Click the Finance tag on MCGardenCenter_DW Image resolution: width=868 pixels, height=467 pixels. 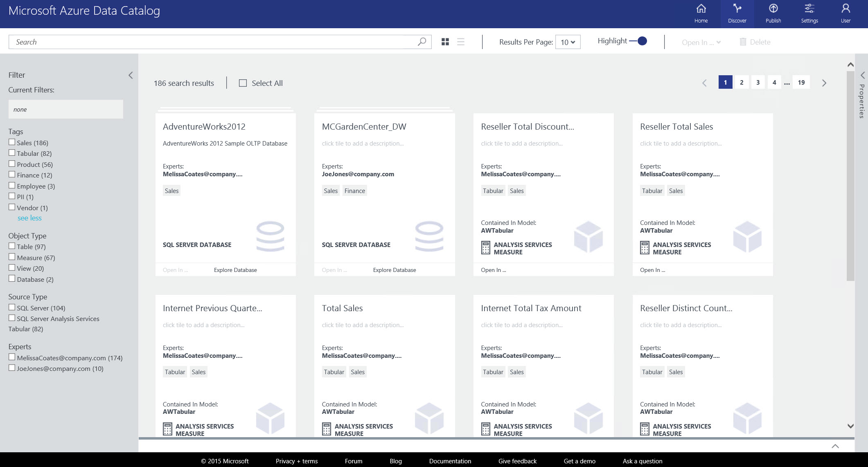pyautogui.click(x=354, y=191)
